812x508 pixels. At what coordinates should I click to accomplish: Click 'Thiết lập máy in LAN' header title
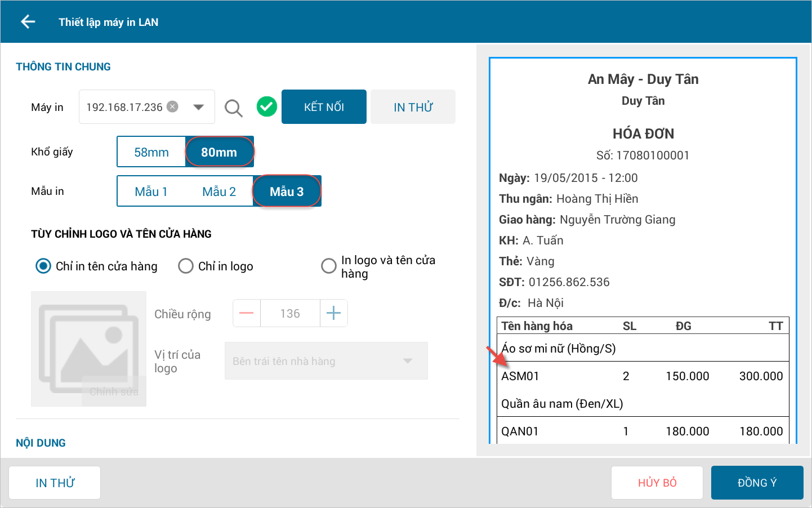pyautogui.click(x=109, y=22)
